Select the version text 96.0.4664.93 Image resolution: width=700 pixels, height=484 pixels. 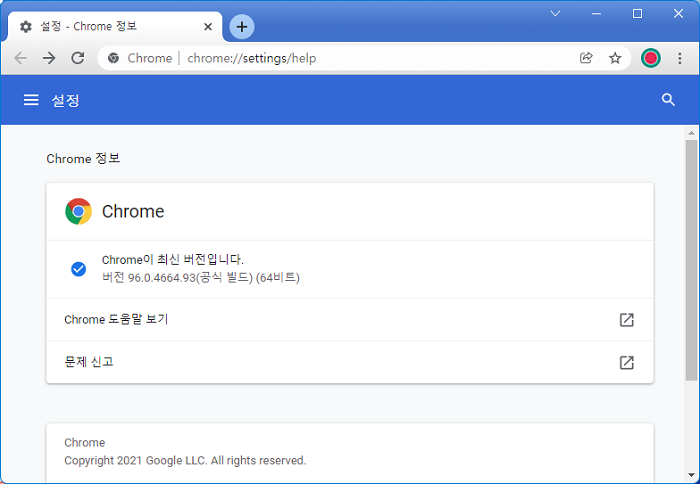[162, 278]
